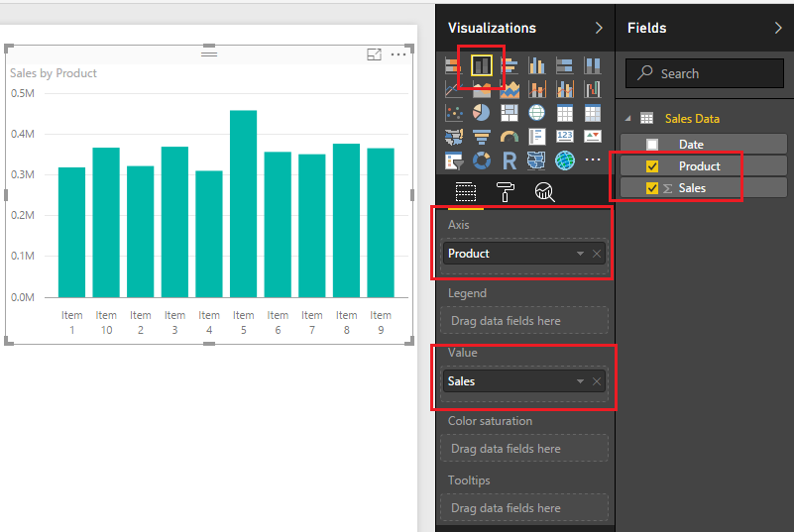Select the stacked bar chart visualization
The width and height of the screenshot is (794, 532).
(x=453, y=65)
